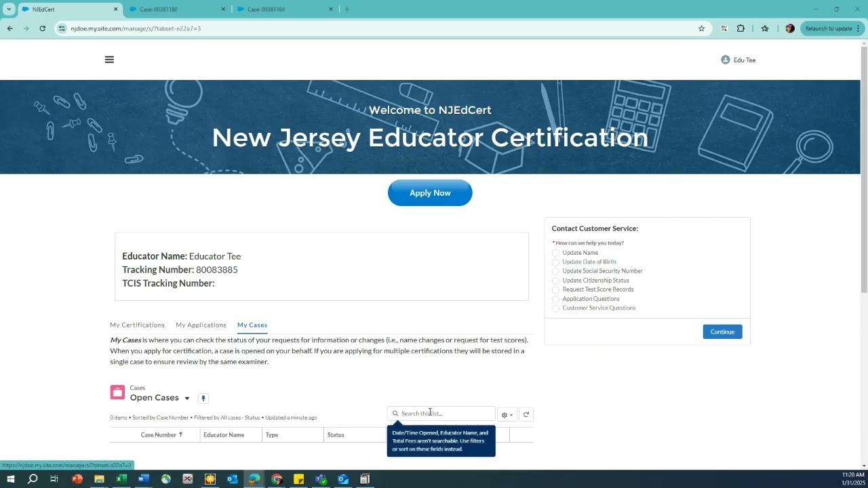Close the NJEdCert browser tab

(x=115, y=9)
